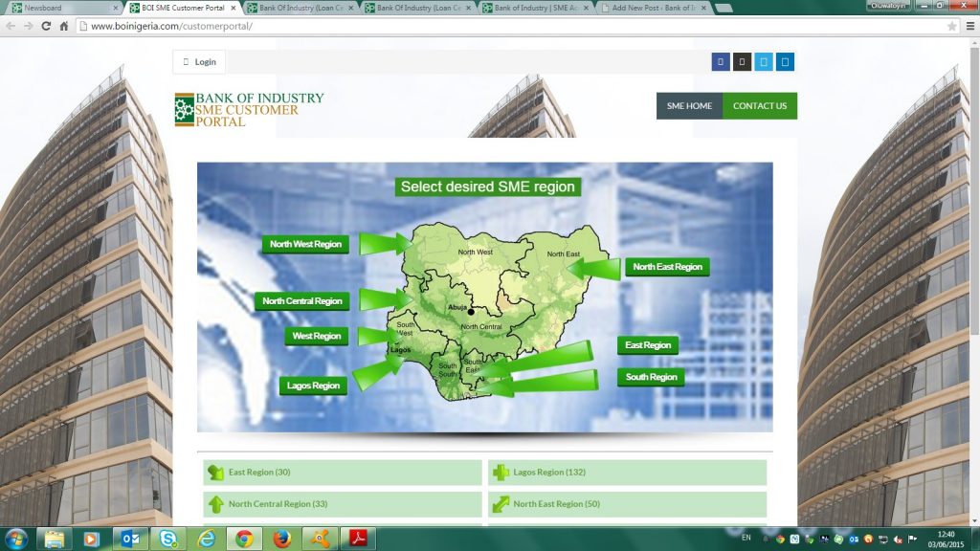Open the East Region (30) link
Image resolution: width=980 pixels, height=551 pixels.
click(343, 473)
